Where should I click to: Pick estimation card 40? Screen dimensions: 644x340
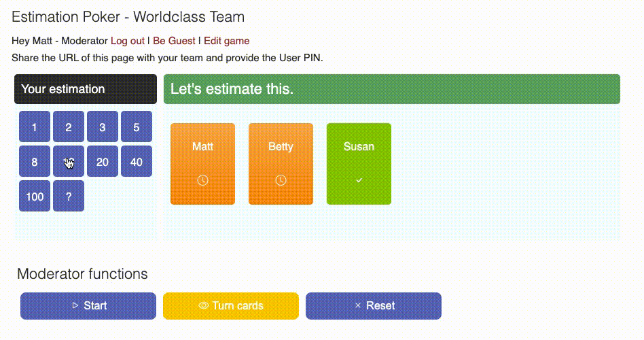[x=137, y=162]
